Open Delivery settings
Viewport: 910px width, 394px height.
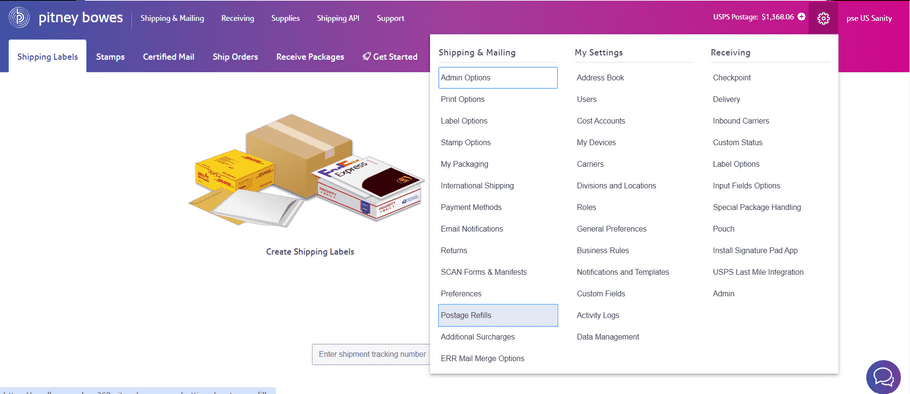[726, 99]
